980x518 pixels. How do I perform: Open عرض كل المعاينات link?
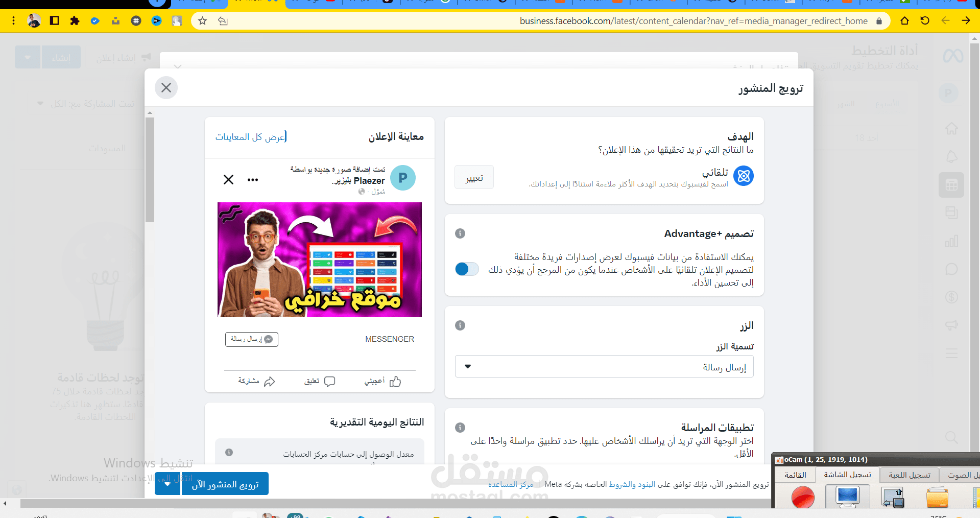(x=250, y=136)
